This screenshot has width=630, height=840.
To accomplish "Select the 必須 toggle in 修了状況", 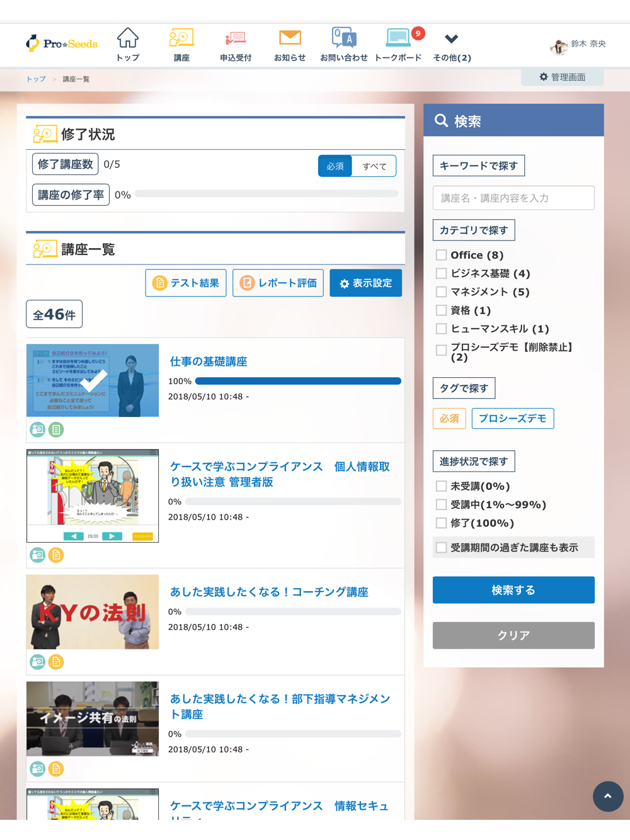I will click(335, 166).
